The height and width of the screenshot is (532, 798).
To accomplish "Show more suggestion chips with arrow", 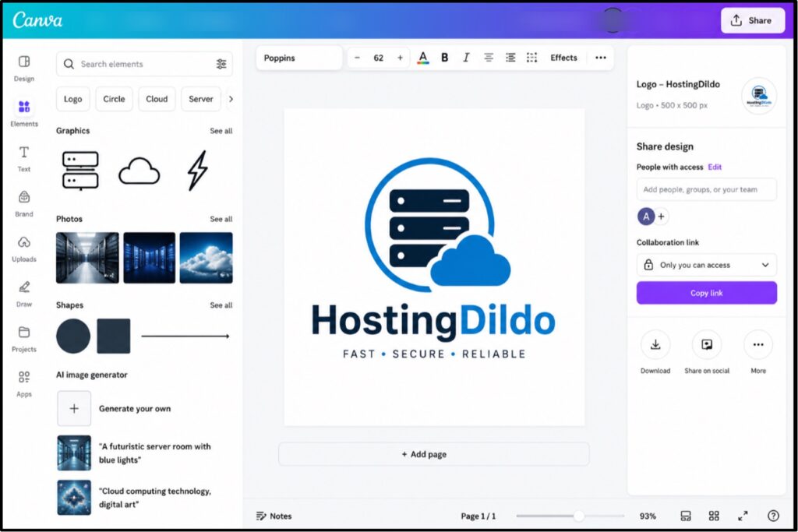I will pyautogui.click(x=231, y=99).
